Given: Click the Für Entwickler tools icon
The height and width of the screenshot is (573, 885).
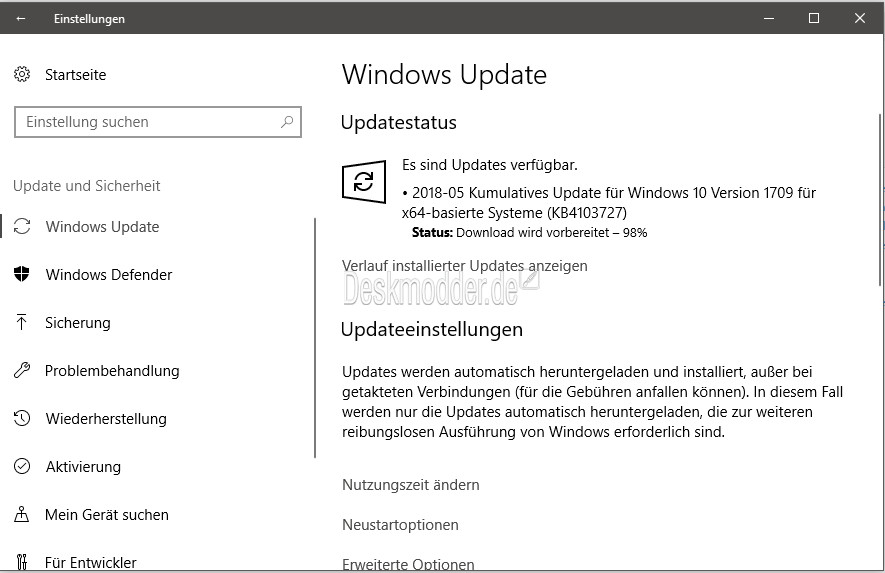Looking at the screenshot, I should click(x=21, y=562).
